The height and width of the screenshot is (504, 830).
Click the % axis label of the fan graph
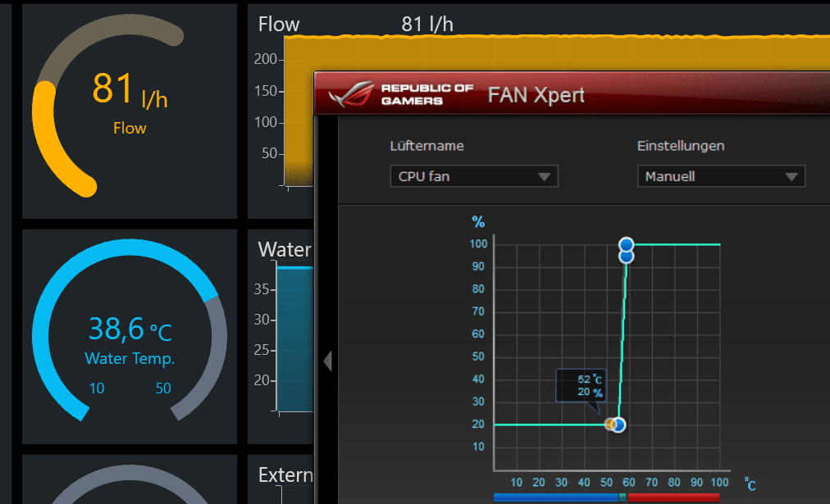coord(478,221)
